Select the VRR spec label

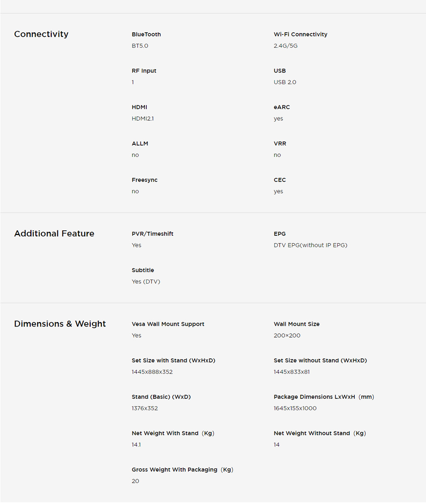(x=280, y=144)
